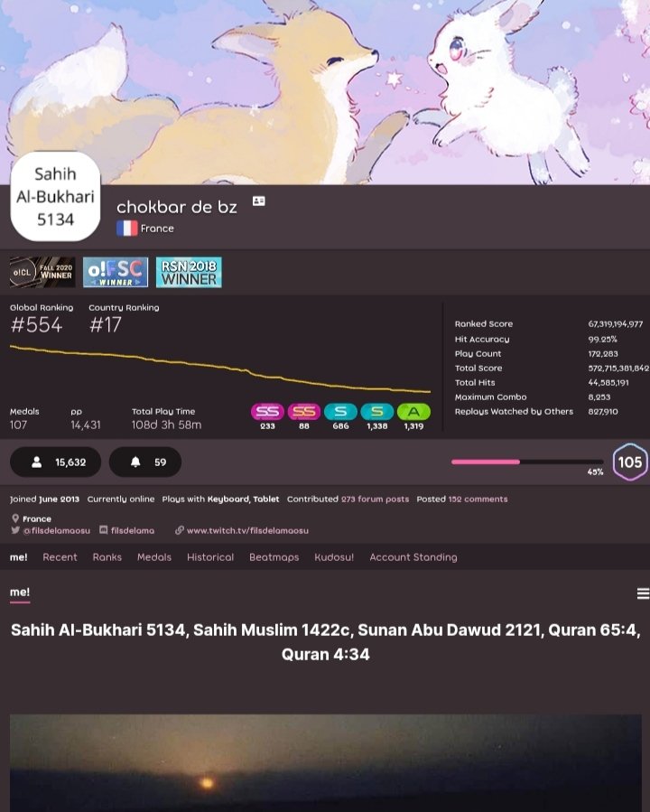
Task: Click the Play Count value 172,283
Action: coord(603,354)
